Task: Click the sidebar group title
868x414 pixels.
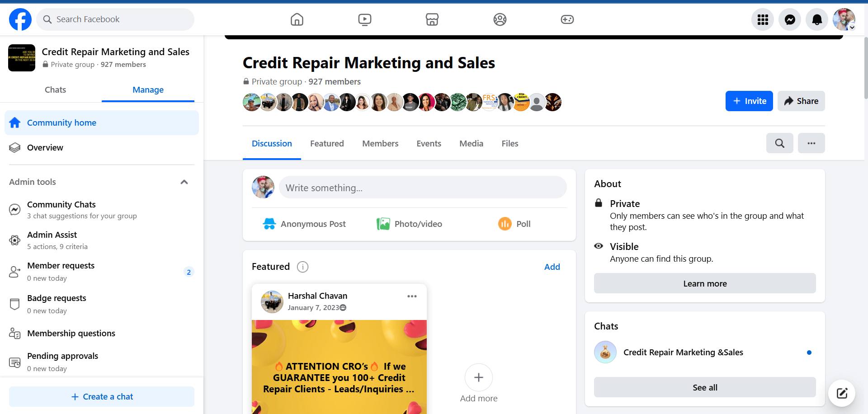Action: pyautogui.click(x=116, y=52)
